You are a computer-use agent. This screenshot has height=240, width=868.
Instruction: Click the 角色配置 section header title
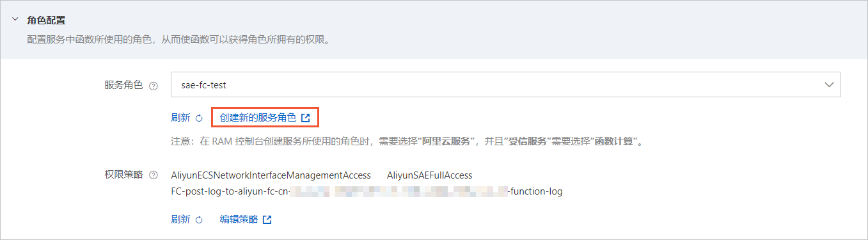47,20
